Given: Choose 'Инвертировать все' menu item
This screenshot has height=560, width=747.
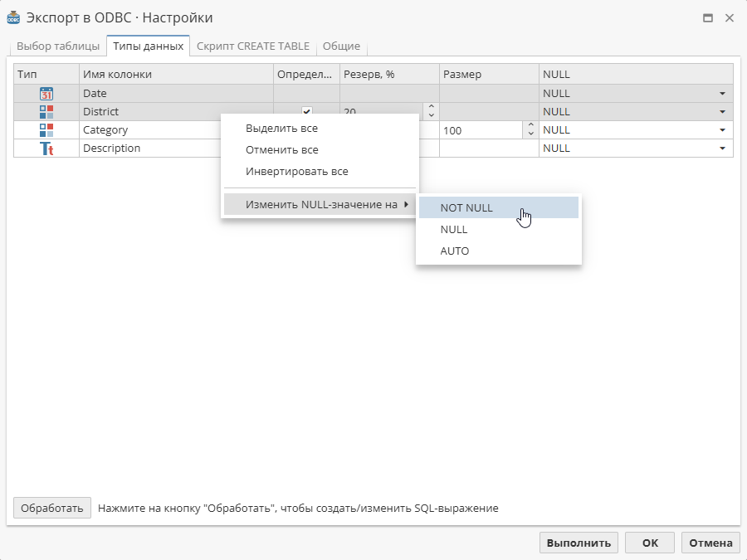Looking at the screenshot, I should 320,171.
